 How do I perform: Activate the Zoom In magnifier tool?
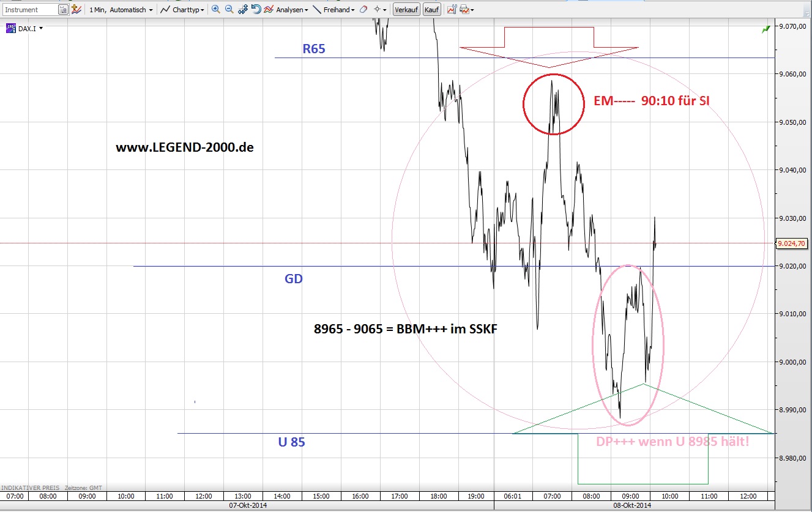[215, 9]
